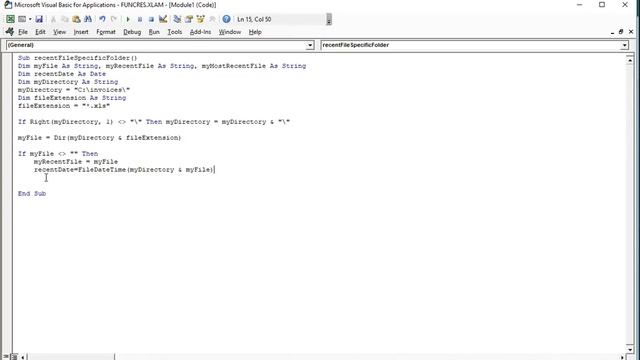The height and width of the screenshot is (360, 640).
Task: Click the VBA document control icon by File
Action: tap(9, 32)
